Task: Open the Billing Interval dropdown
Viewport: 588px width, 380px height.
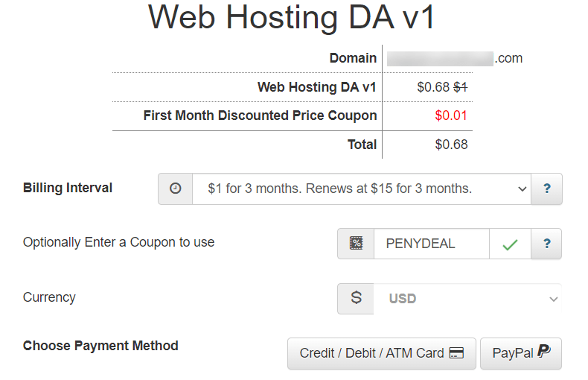Action: click(x=362, y=189)
